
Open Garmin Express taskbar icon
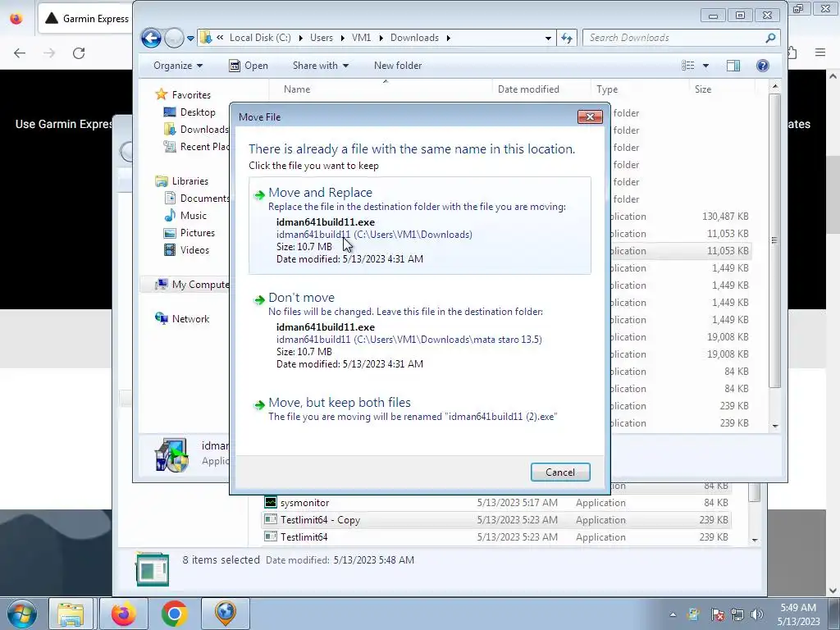tap(226, 614)
